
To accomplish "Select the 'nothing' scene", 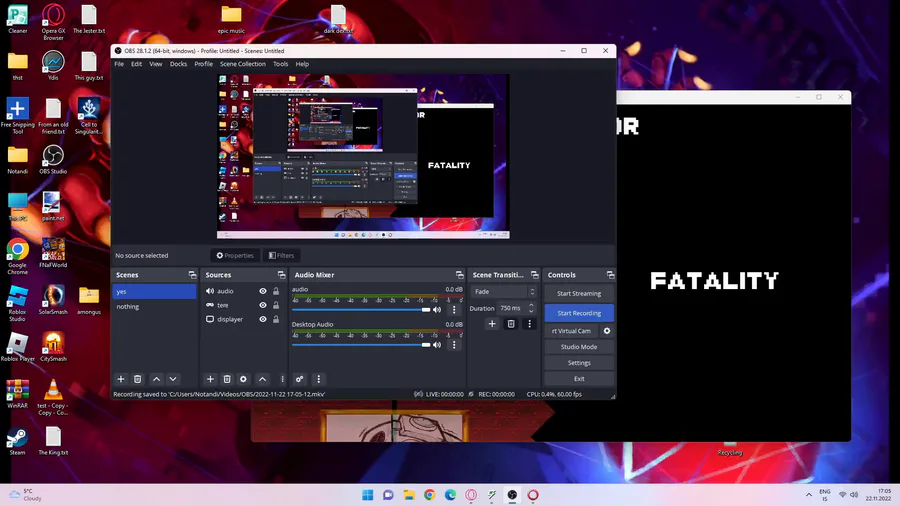I will 154,307.
